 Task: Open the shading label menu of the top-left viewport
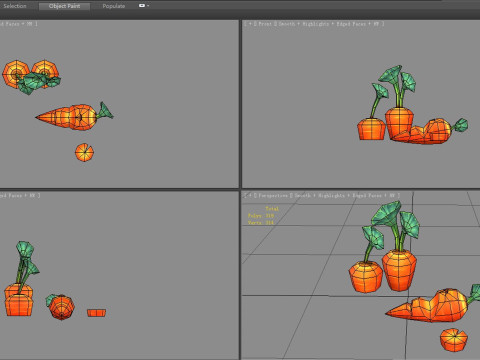[18, 24]
